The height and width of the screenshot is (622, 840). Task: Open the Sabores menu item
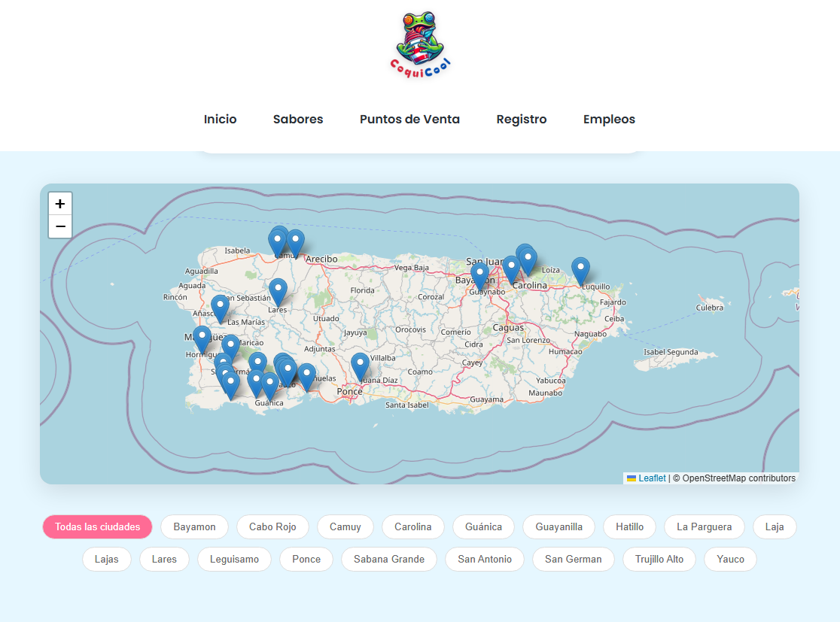pos(298,119)
